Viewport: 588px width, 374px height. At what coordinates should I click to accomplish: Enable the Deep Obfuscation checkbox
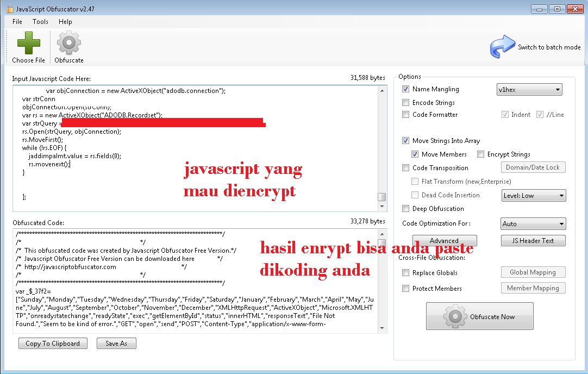405,209
